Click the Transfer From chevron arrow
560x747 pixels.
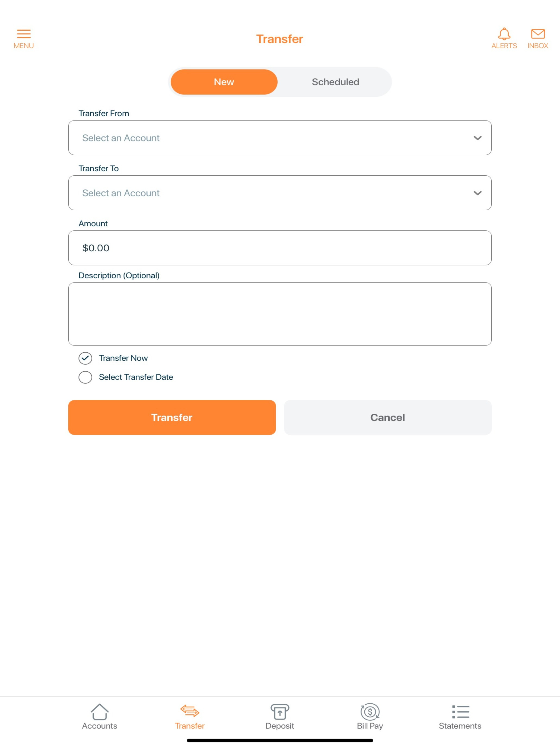pyautogui.click(x=477, y=138)
